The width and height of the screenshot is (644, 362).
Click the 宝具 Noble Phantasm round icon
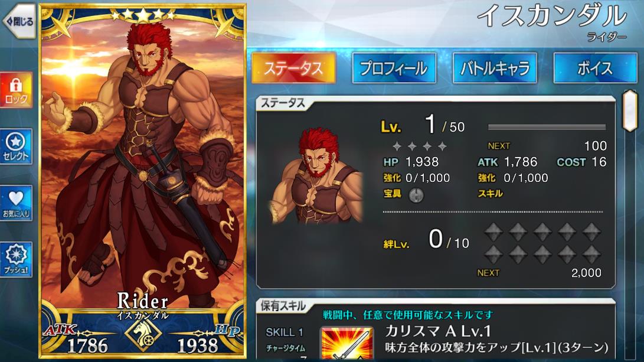click(x=416, y=195)
